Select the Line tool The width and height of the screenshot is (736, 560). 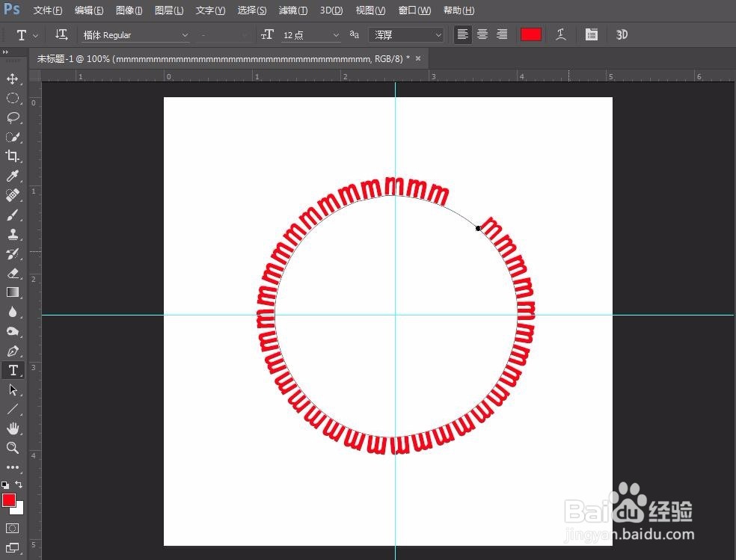tap(13, 409)
